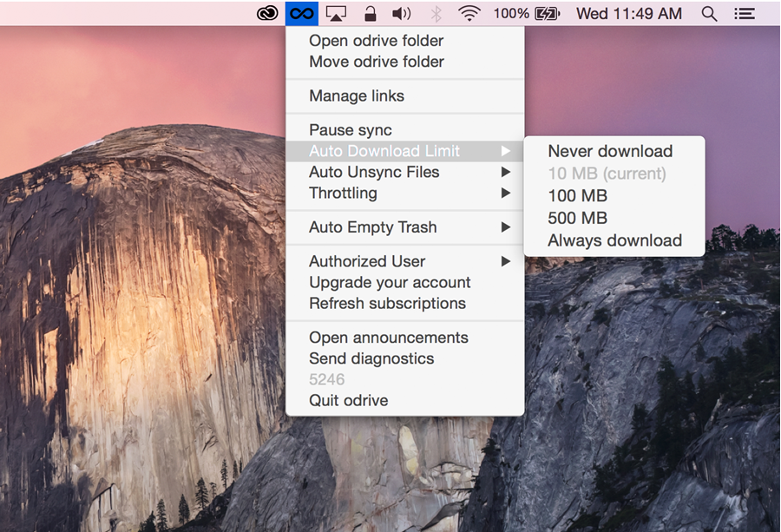Click the 100% battery percentage text
The image size is (781, 532).
click(511, 13)
